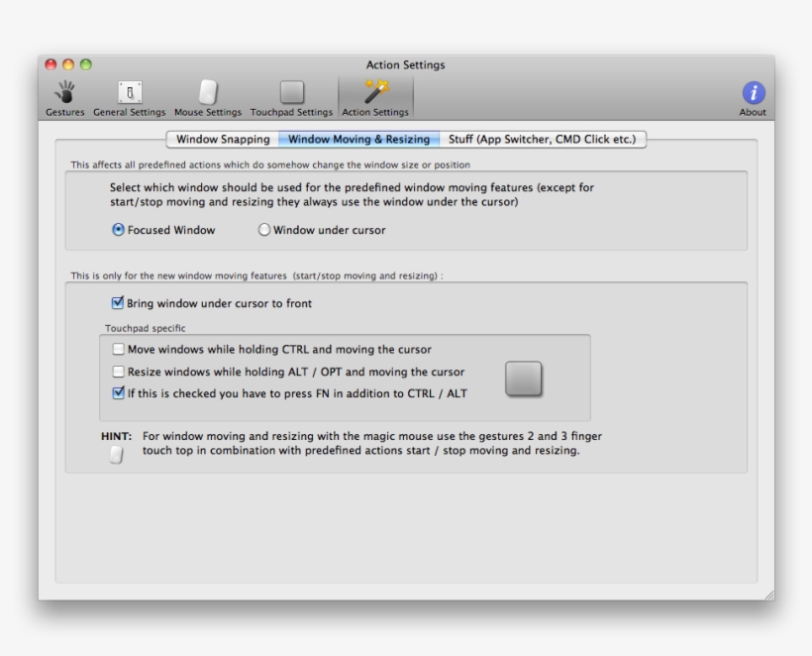
Task: Enable Resize windows while holding ALT / OPT
Action: point(119,372)
